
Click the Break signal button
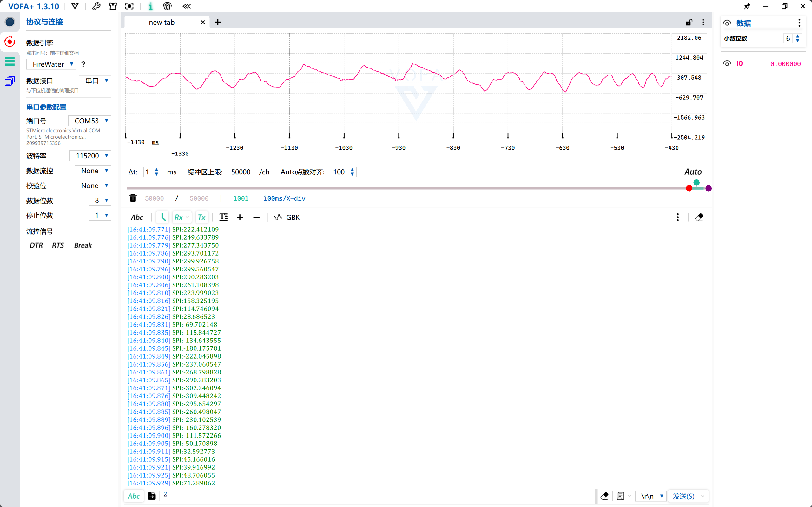click(x=83, y=245)
